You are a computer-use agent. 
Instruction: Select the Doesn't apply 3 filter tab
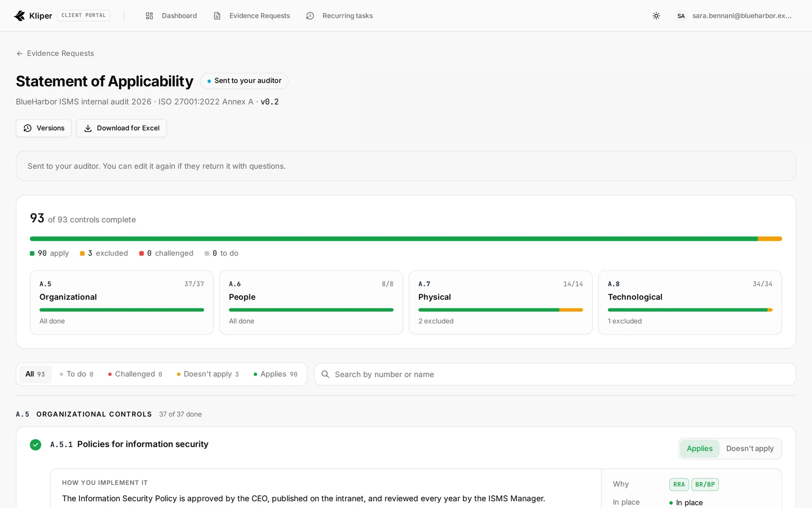[208, 374]
